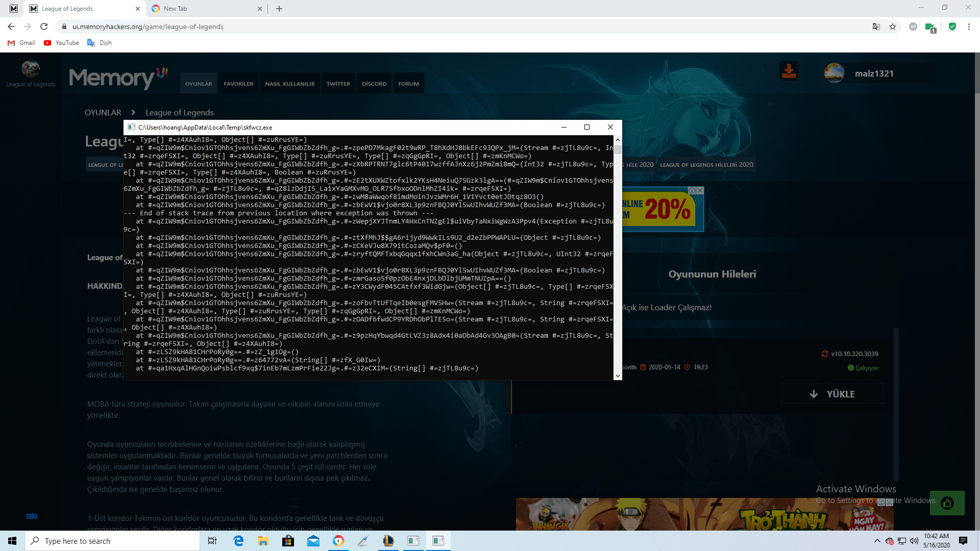Image resolution: width=980 pixels, height=551 pixels.
Task: Click the YÜKLE download button
Action: click(x=832, y=394)
